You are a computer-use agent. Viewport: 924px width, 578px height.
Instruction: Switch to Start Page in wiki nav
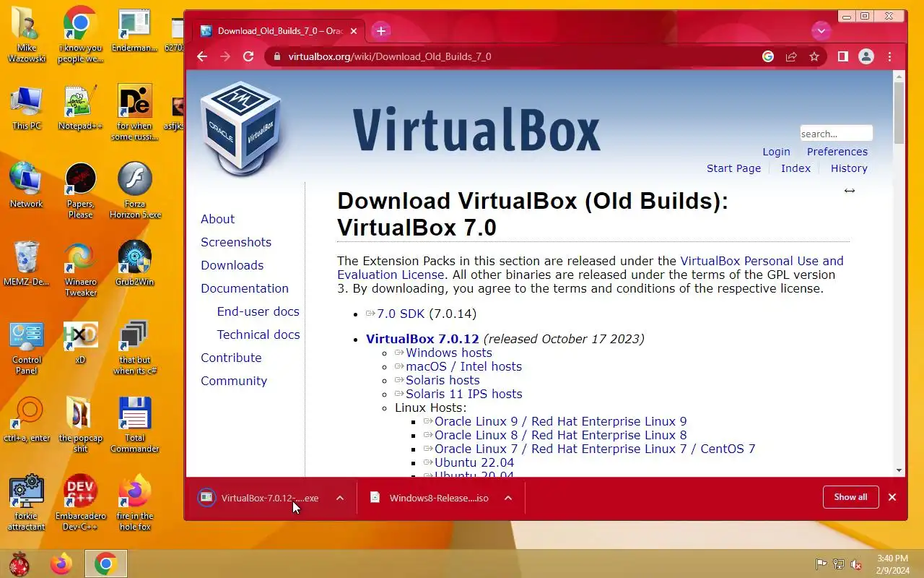point(733,168)
